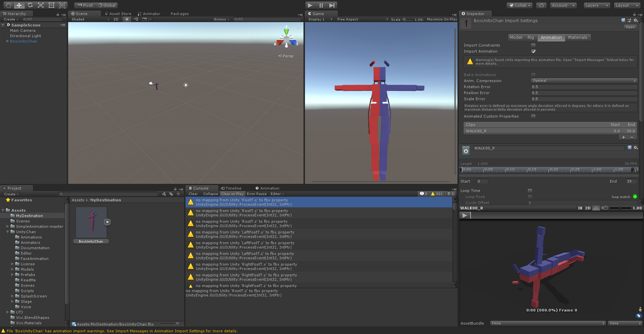644x334 pixels.
Task: Toggle Global handle rotation button
Action: coord(107,5)
